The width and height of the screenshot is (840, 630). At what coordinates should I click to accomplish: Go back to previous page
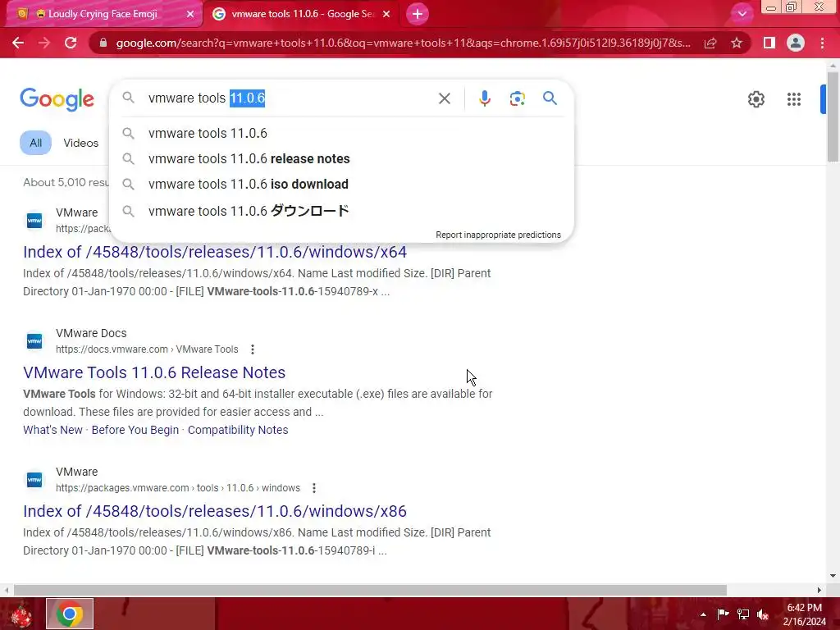click(x=18, y=43)
